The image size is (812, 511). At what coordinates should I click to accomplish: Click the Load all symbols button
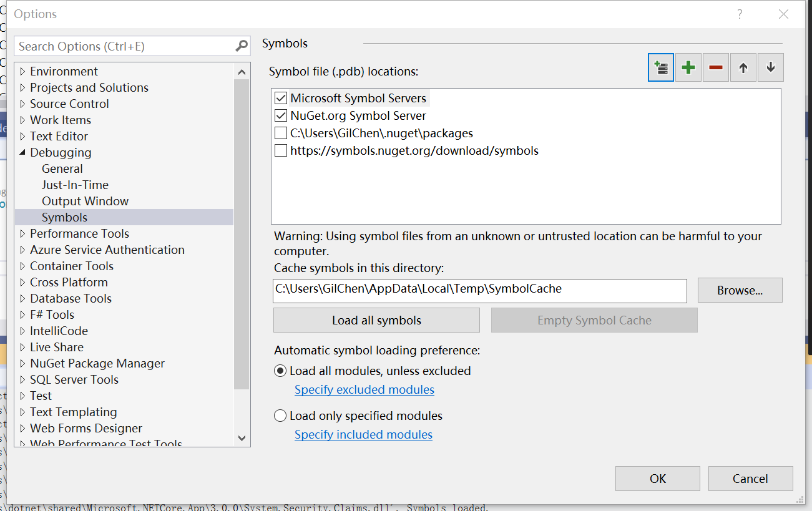tap(376, 319)
